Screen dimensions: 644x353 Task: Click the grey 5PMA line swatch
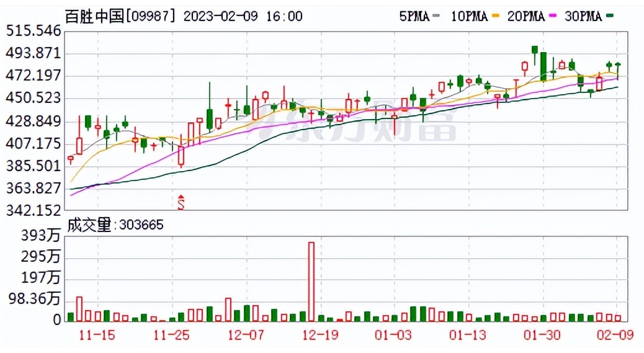tap(437, 17)
